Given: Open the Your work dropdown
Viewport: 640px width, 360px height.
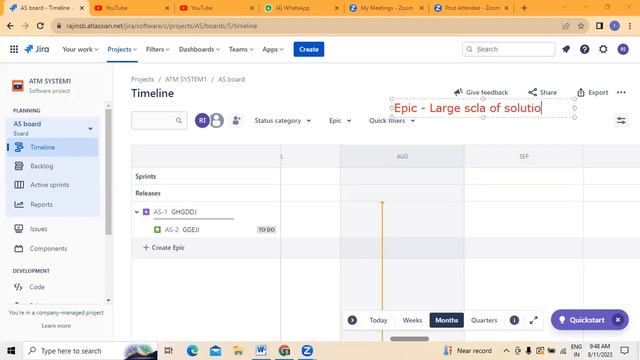Looking at the screenshot, I should pos(80,49).
